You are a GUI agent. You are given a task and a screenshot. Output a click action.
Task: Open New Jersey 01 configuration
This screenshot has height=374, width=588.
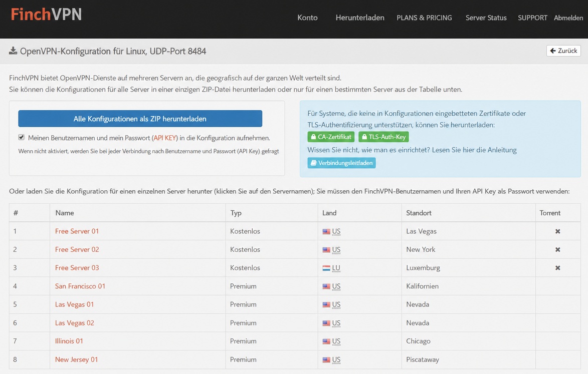pos(77,359)
